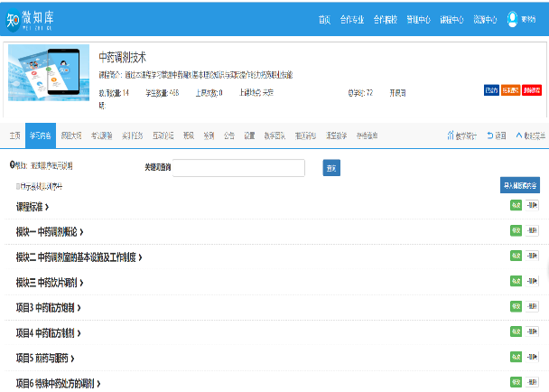Click the 收起菜单 collapse icon
The height and width of the screenshot is (392, 549).
pos(519,135)
